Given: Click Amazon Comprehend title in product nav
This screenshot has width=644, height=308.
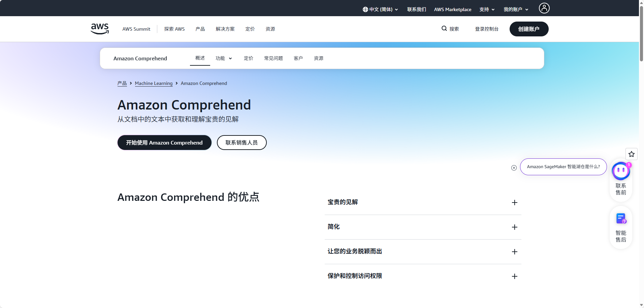Looking at the screenshot, I should pos(140,58).
